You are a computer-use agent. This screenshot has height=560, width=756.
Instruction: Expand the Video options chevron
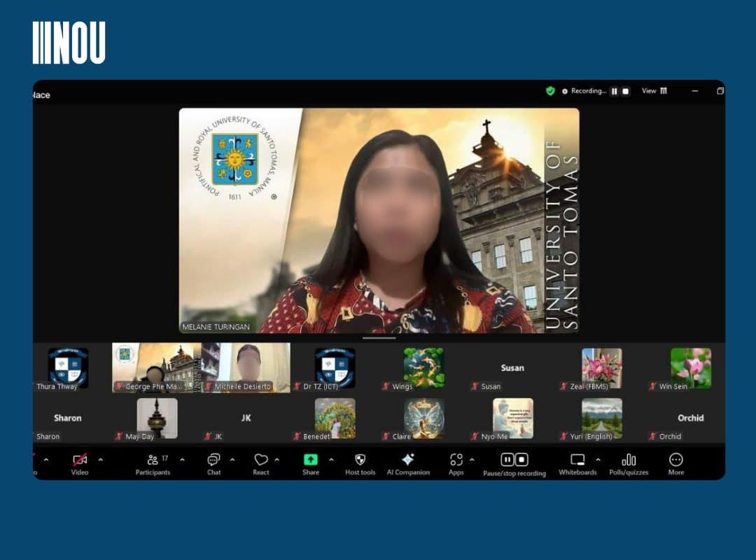[x=100, y=460]
